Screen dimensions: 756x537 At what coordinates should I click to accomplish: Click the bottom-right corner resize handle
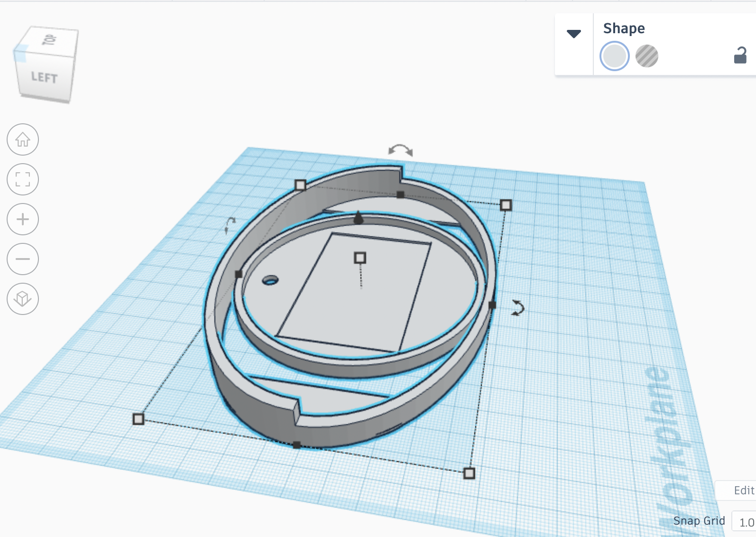tap(469, 473)
